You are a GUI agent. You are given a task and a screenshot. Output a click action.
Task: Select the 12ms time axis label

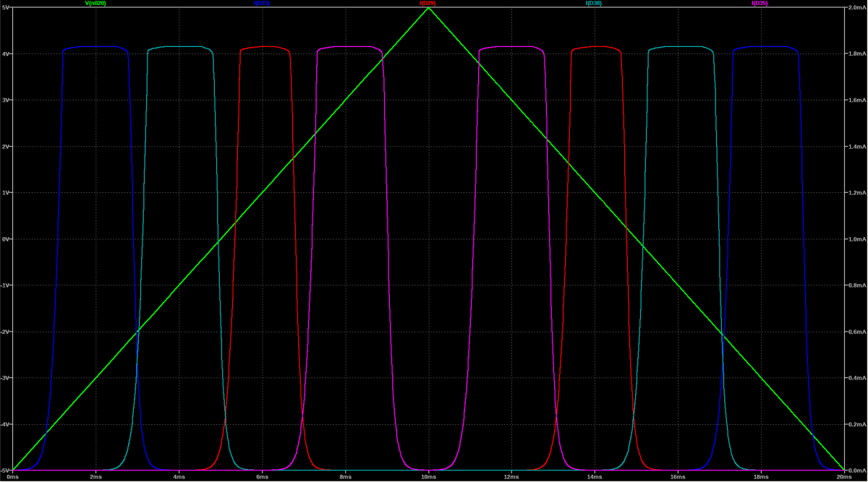pyautogui.click(x=511, y=477)
